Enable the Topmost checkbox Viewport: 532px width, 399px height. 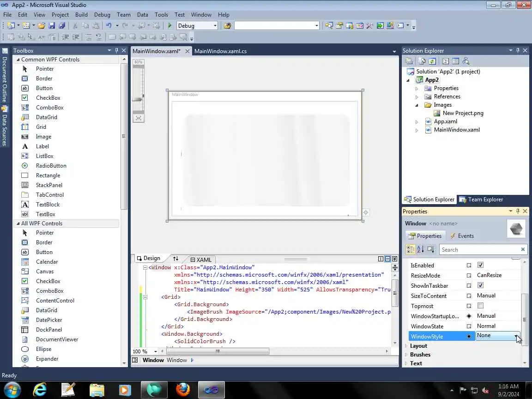coord(480,306)
